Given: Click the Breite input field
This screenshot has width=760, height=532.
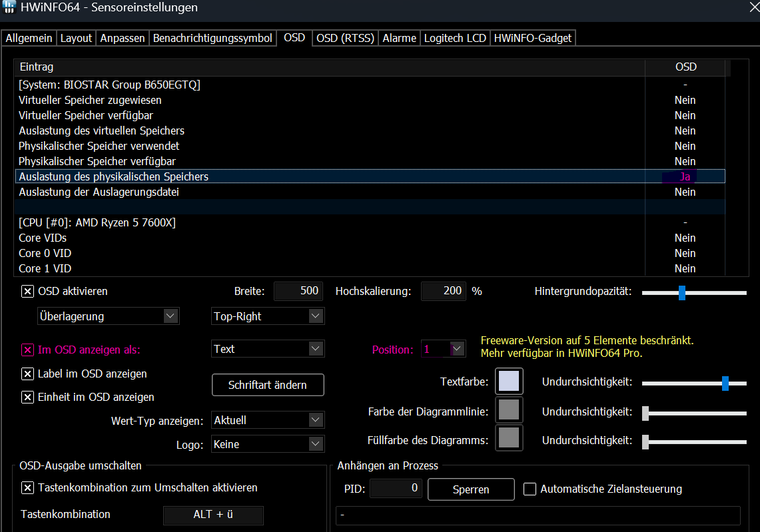Looking at the screenshot, I should point(298,291).
